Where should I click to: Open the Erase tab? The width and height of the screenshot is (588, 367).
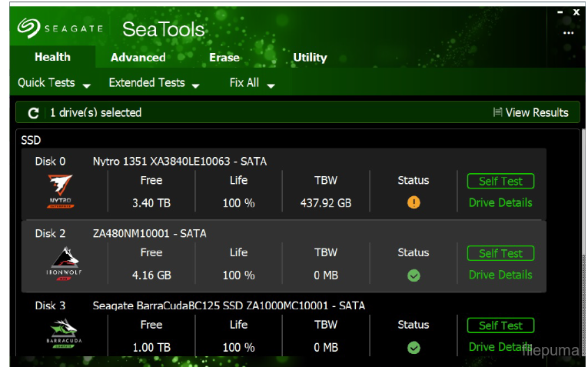coord(224,58)
